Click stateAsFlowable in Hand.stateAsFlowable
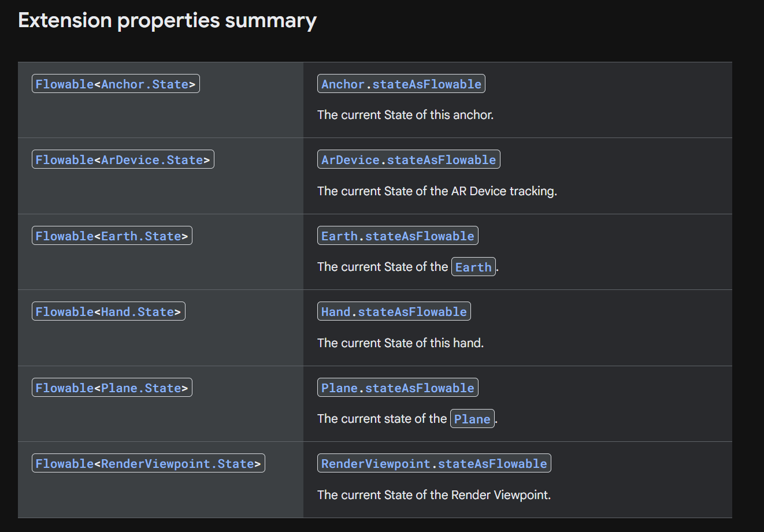 pyautogui.click(x=412, y=312)
